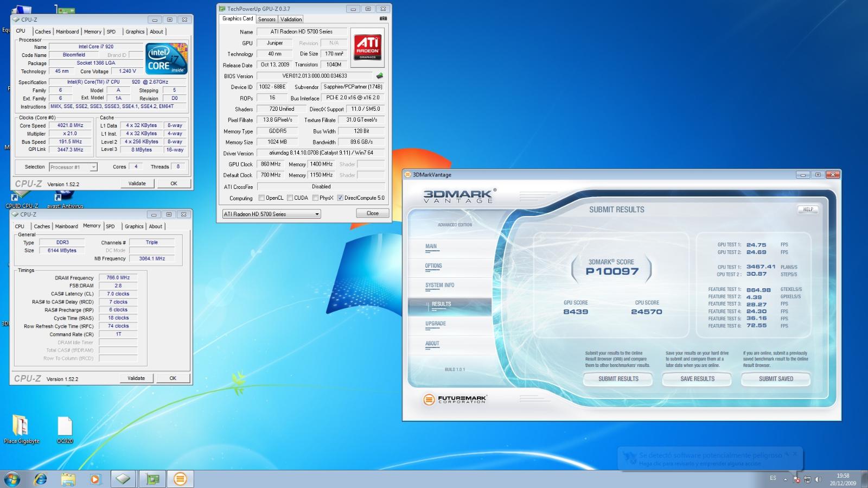Click the DRAM Frequency value 766.0 MHz

tap(118, 277)
